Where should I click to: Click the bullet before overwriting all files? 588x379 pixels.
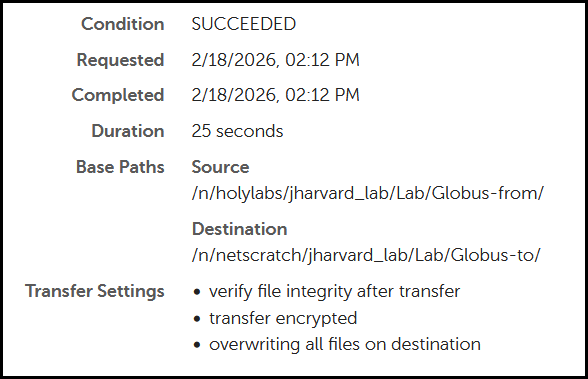[198, 345]
